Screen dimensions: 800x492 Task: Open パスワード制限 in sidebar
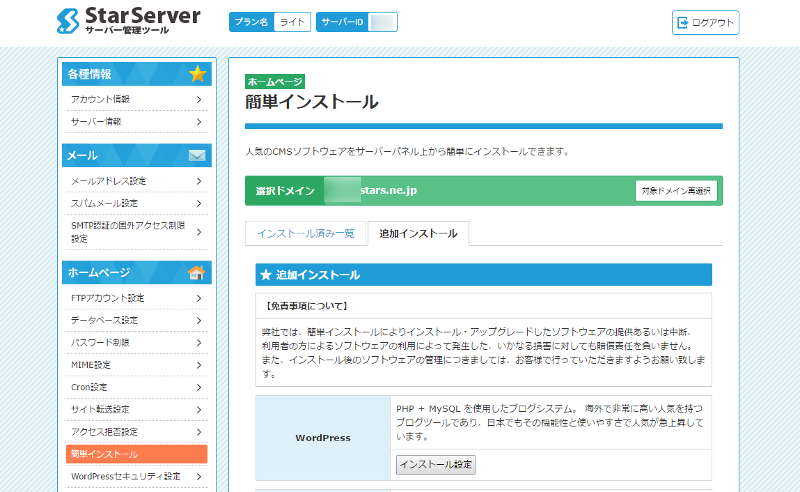pos(136,343)
